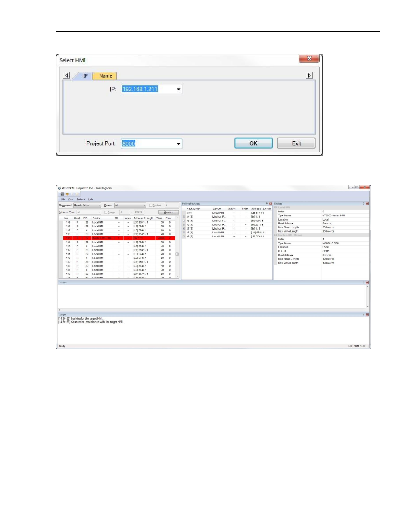Image resolution: width=411 pixels, height=532 pixels.
Task: Collapse the Local HMI device group
Action: tap(276, 208)
